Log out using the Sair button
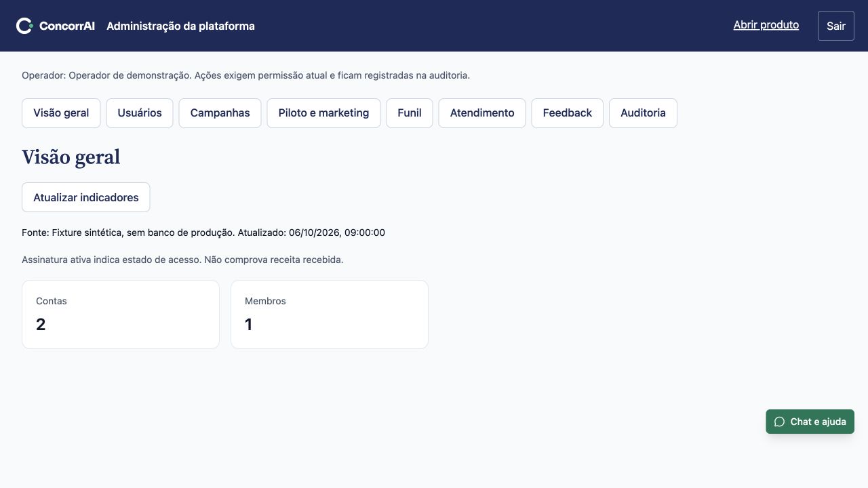The height and width of the screenshot is (488, 868). 836,26
